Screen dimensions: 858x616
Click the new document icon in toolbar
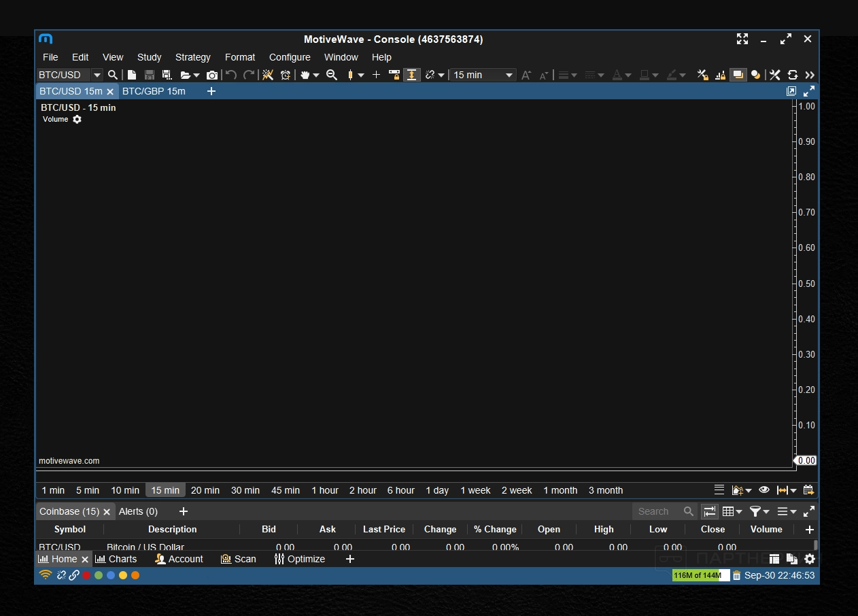(x=132, y=75)
